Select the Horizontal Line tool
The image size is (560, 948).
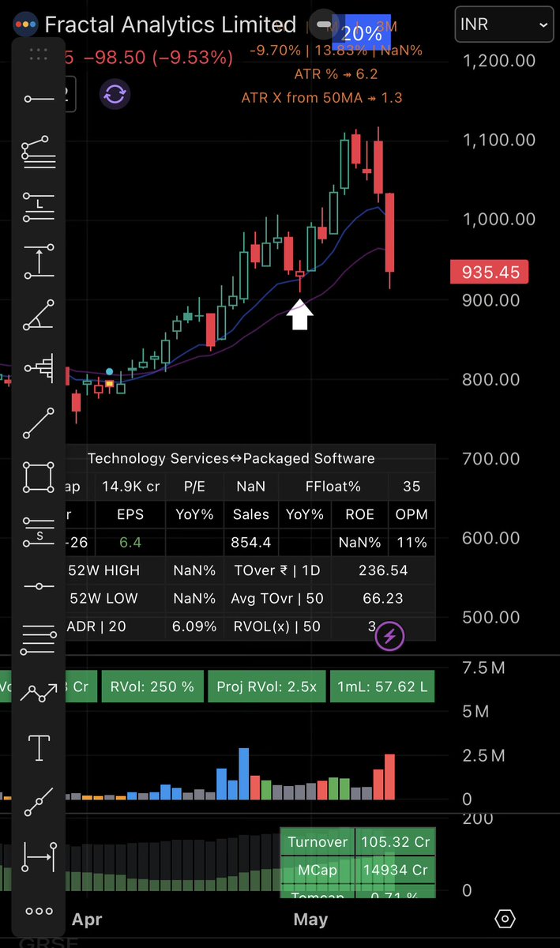[x=39, y=586]
